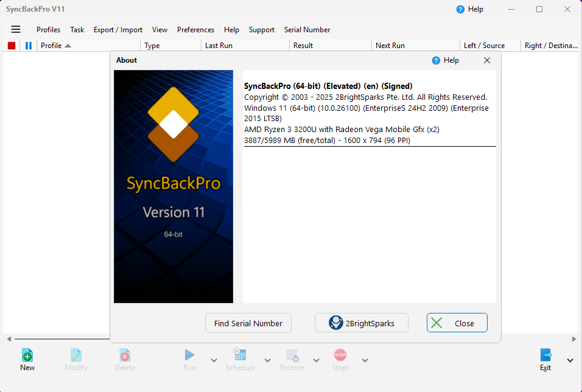The width and height of the screenshot is (582, 392).
Task: Open the Support menu
Action: coord(262,30)
